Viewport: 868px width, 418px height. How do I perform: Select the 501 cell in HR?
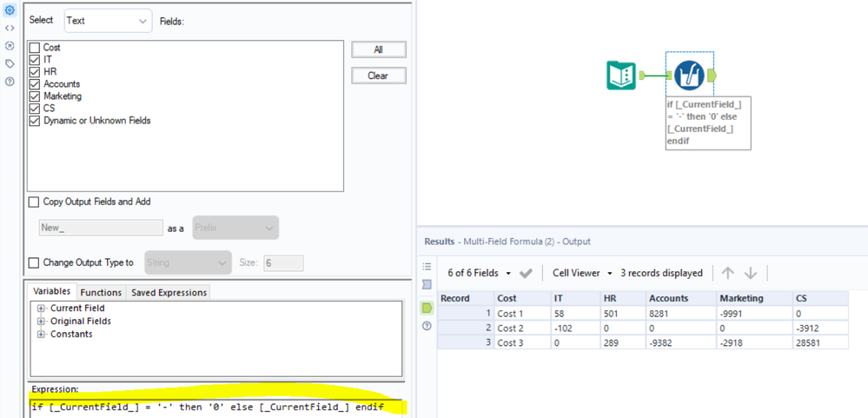(623, 314)
